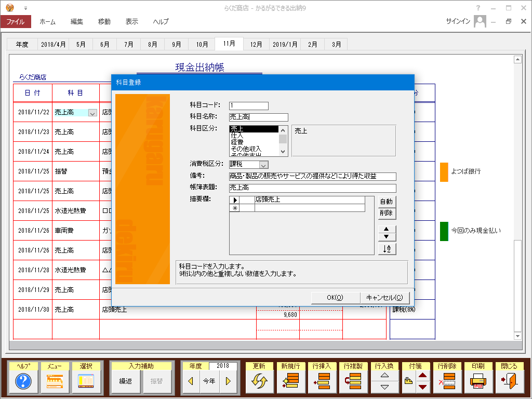Open the ファイル menu
This screenshot has height=399, width=532.
click(x=16, y=21)
